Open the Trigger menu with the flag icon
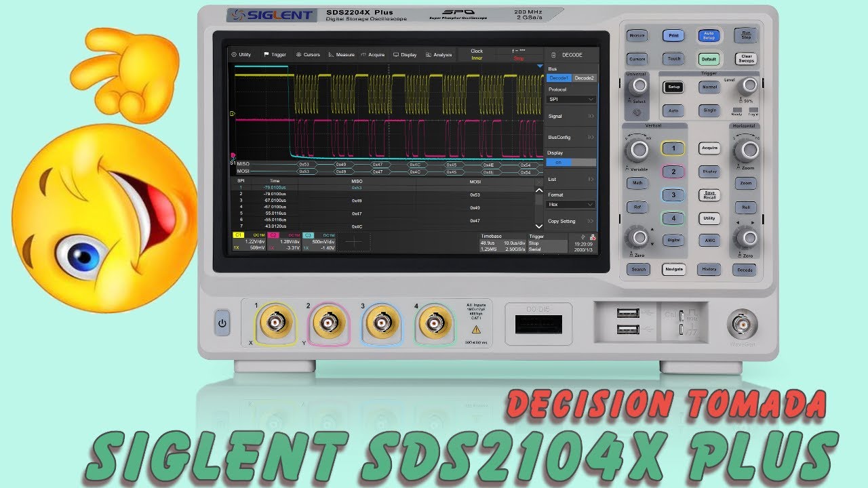 (x=275, y=55)
